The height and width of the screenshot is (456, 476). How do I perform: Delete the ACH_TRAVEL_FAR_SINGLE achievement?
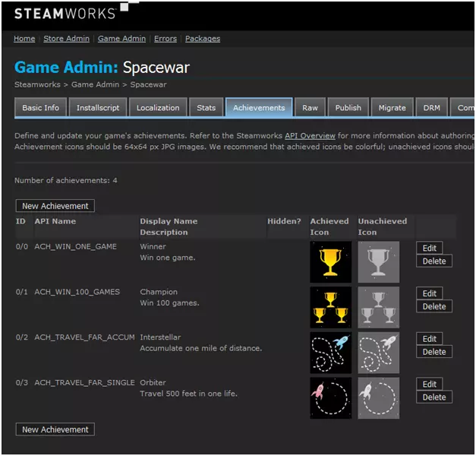click(x=434, y=397)
